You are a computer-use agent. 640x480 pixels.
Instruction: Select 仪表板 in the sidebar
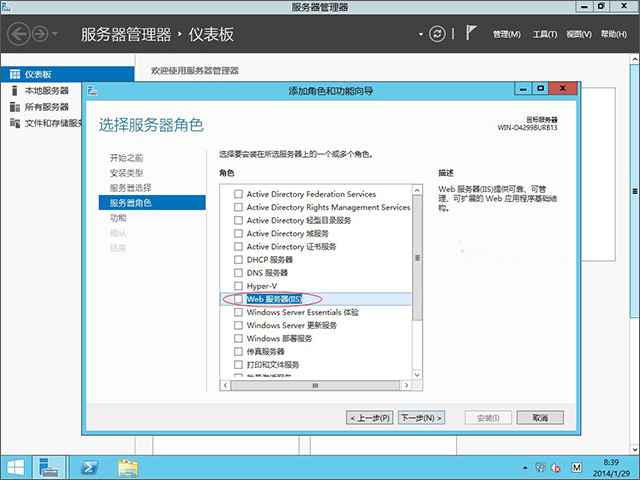click(x=67, y=74)
